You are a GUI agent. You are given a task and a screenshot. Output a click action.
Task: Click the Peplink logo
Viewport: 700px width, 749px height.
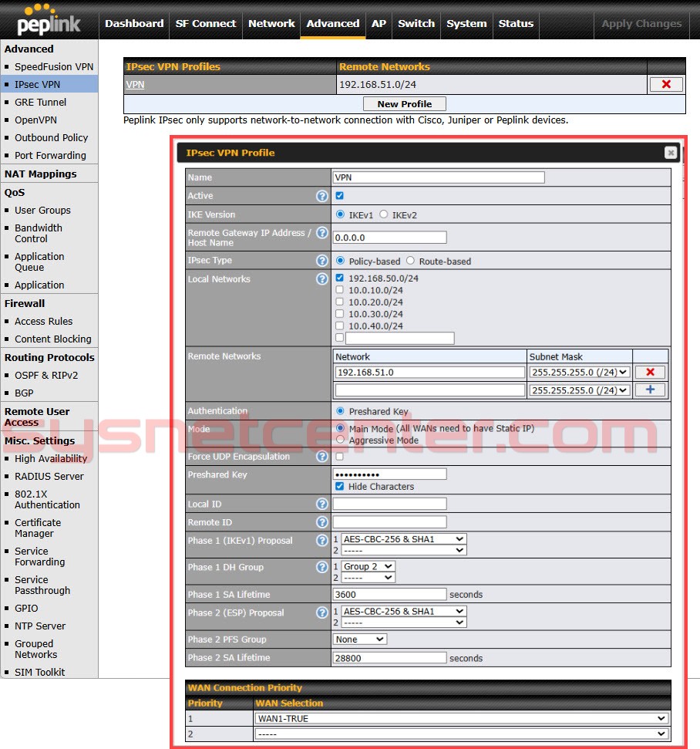[x=49, y=20]
